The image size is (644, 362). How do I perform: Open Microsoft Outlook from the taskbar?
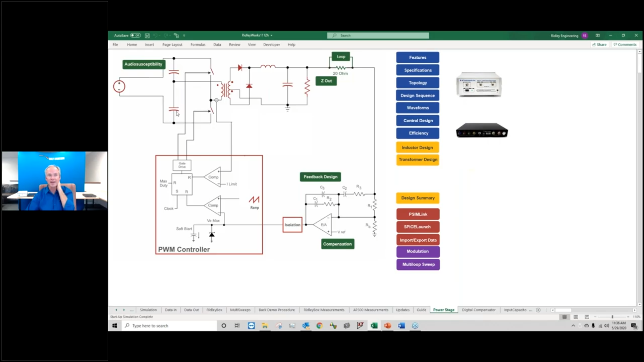pos(306,325)
